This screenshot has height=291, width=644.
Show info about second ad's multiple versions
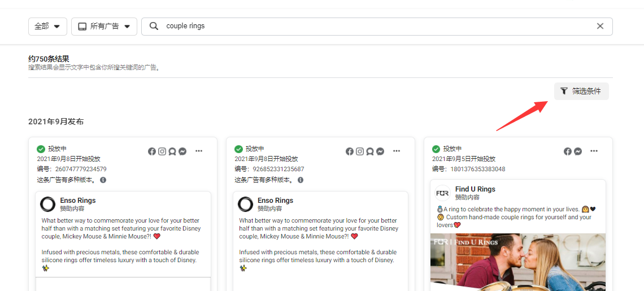[x=301, y=180]
